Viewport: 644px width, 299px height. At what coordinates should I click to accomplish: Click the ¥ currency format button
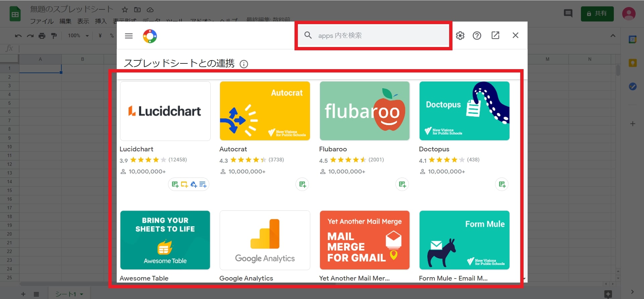click(x=100, y=36)
